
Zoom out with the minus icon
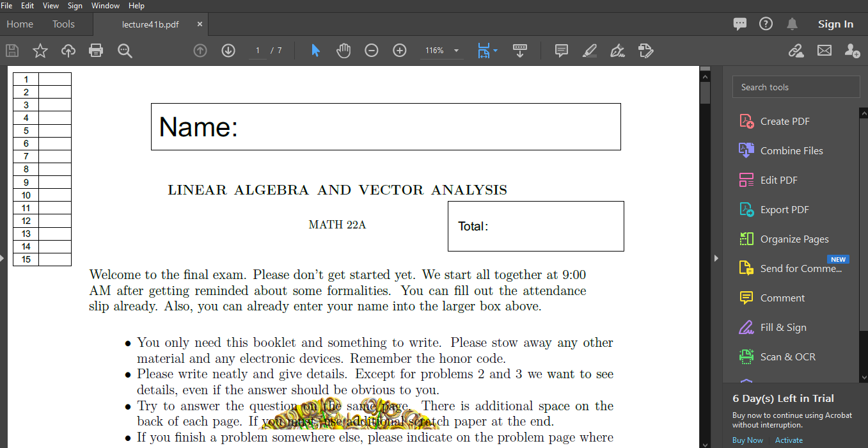(372, 51)
